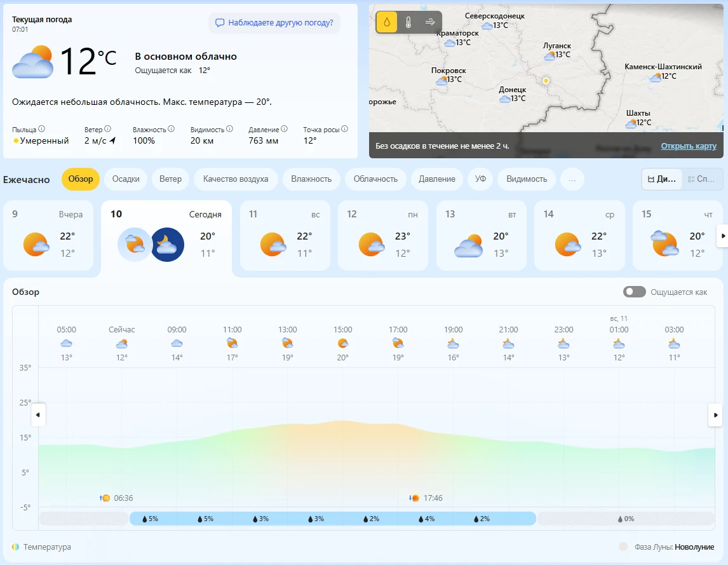Toggle the Ощущается как switch
728x565 pixels.
point(634,292)
